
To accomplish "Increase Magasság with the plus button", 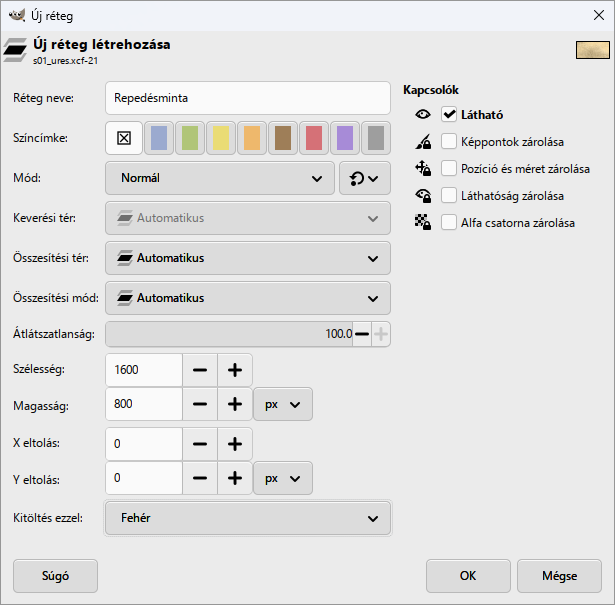I will (x=235, y=404).
